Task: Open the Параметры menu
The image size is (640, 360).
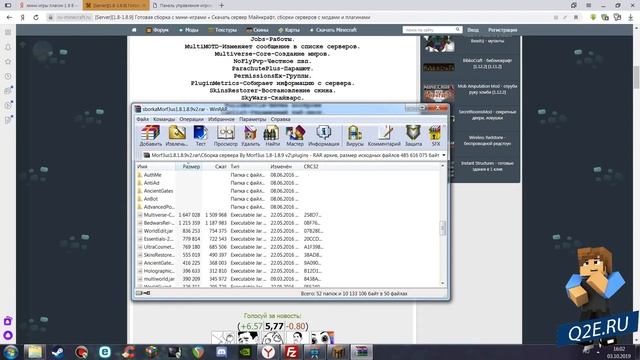Action: [x=253, y=119]
